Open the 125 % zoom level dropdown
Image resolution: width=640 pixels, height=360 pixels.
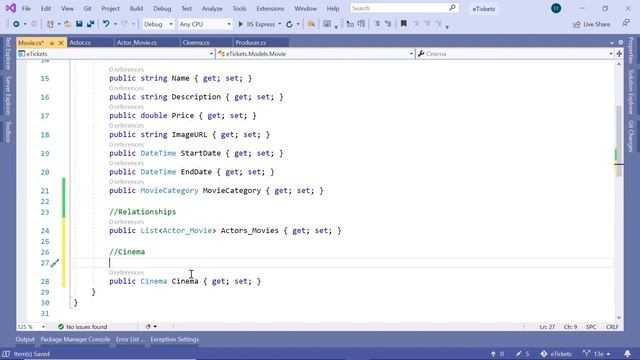[31, 327]
